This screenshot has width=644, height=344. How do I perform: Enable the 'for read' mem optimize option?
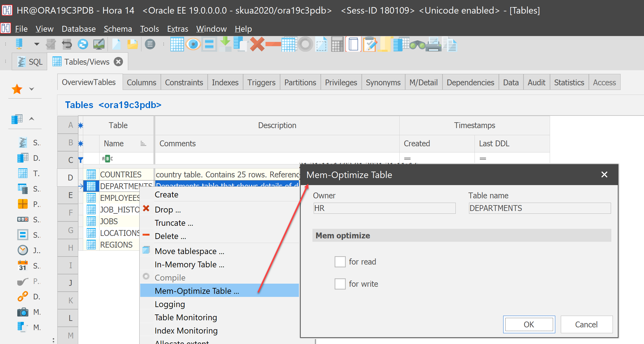(340, 261)
